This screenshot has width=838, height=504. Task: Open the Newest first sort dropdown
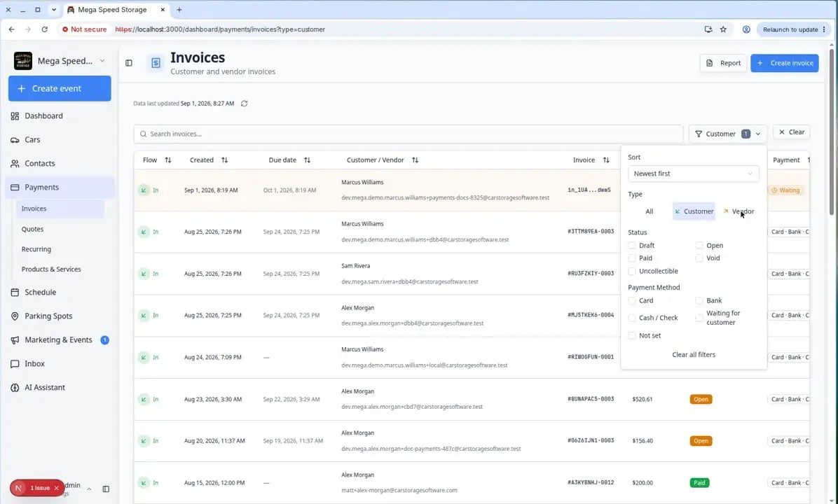(x=693, y=174)
